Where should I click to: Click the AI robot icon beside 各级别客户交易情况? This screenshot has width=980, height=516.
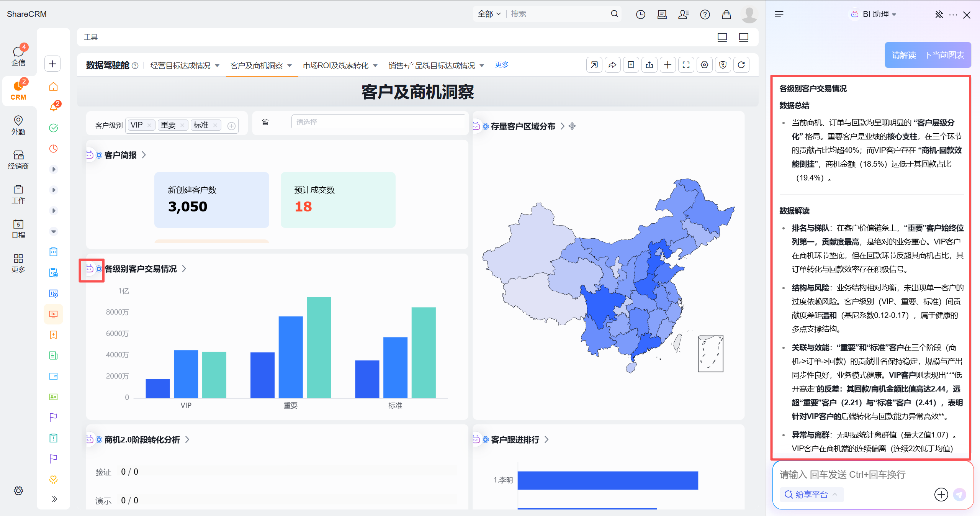(90, 269)
